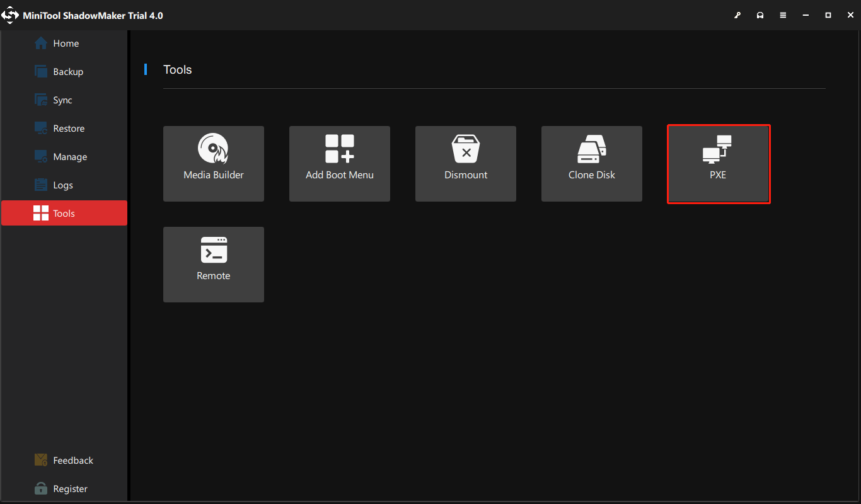View the Logs page

coord(64,185)
